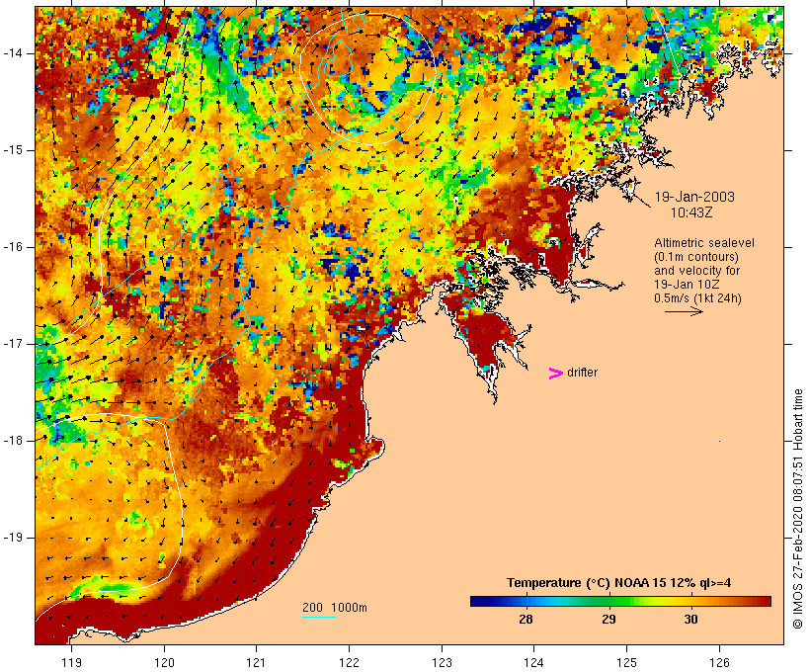Click the 30 tick label on colorbar

pyautogui.click(x=691, y=620)
